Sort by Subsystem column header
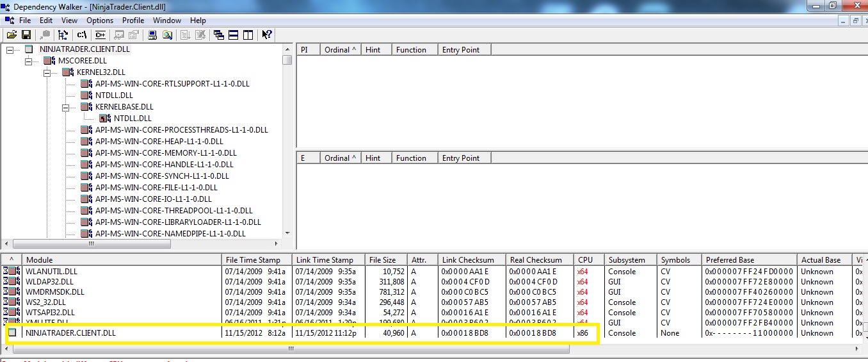 pos(631,260)
